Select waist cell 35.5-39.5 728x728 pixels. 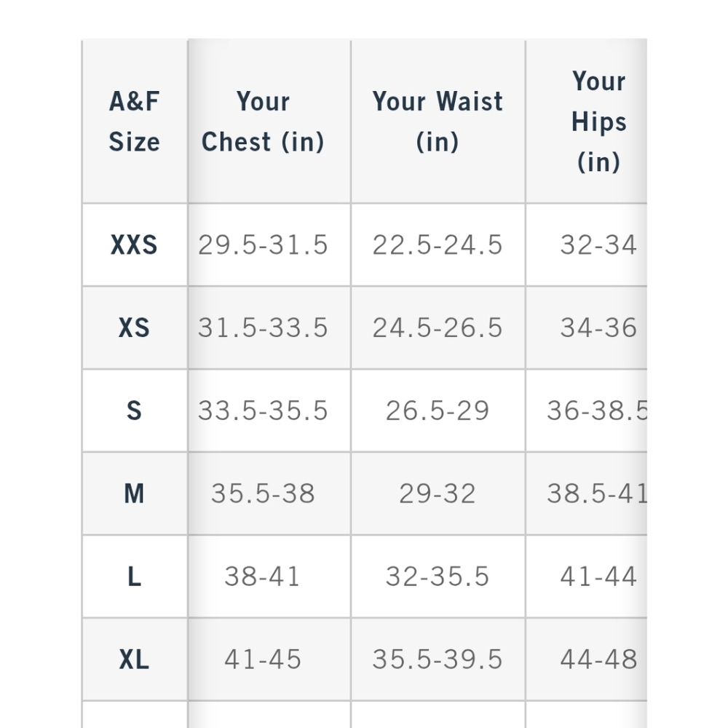[438, 660]
